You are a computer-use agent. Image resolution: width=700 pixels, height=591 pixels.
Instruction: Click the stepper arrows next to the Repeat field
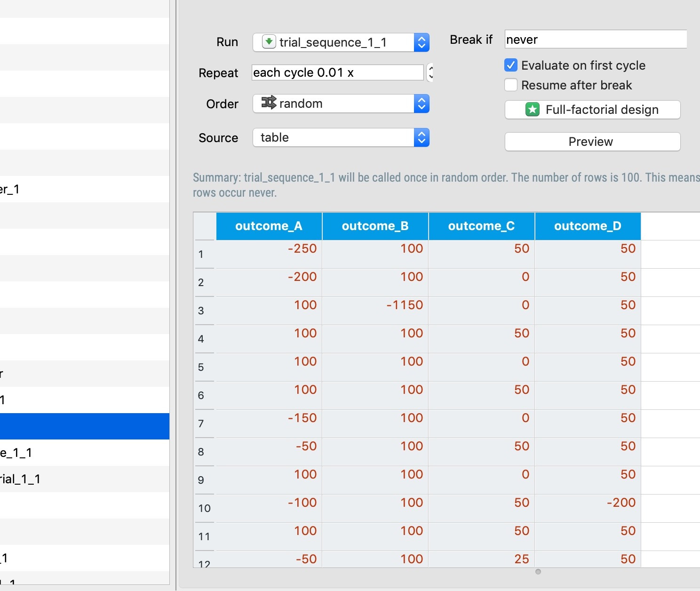[x=430, y=72]
